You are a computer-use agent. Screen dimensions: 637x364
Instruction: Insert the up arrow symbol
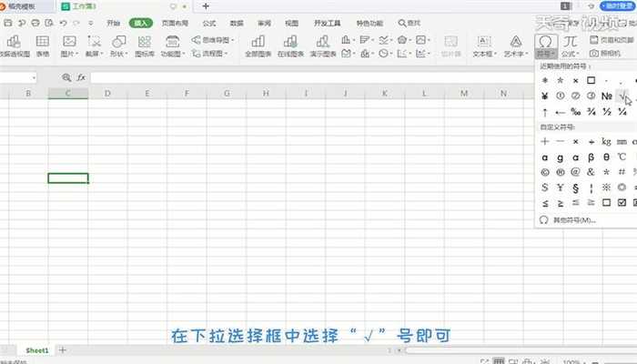tap(545, 112)
